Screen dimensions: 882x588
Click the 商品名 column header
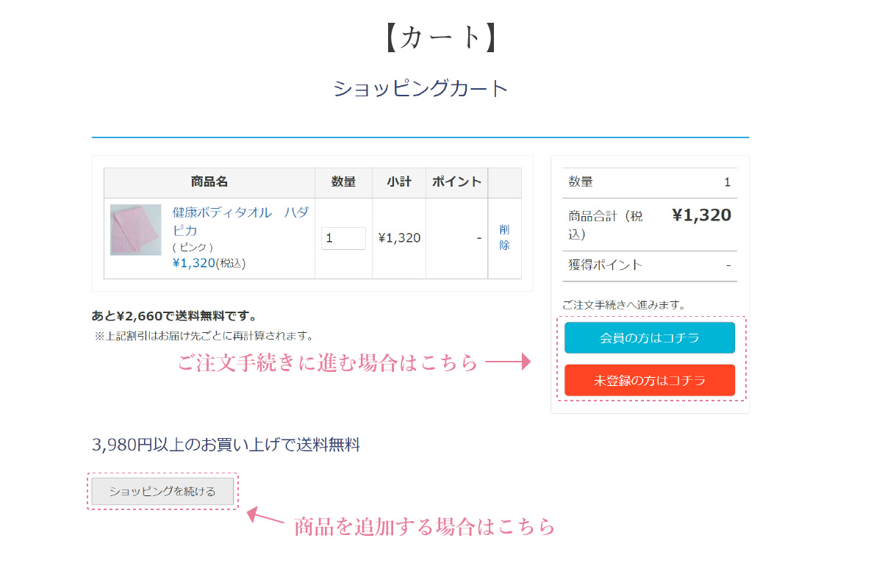[x=209, y=182]
